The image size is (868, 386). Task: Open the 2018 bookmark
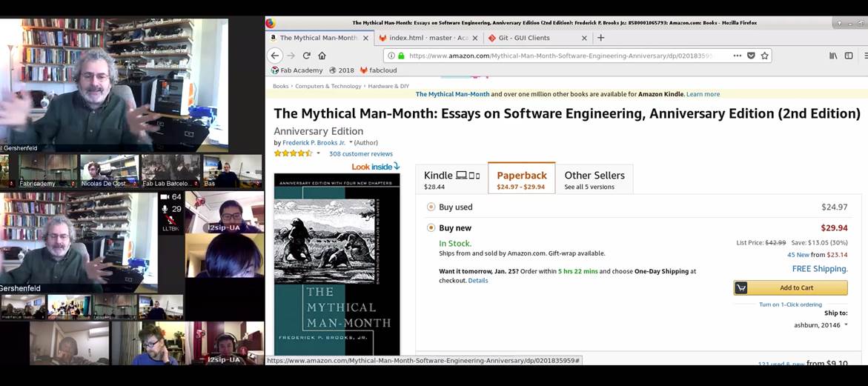pyautogui.click(x=341, y=70)
